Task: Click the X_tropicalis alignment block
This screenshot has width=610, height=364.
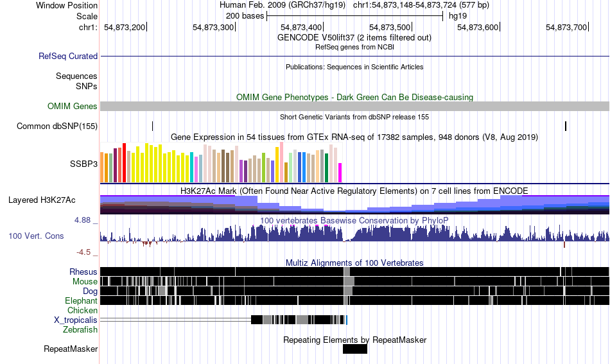Action: click(x=299, y=320)
